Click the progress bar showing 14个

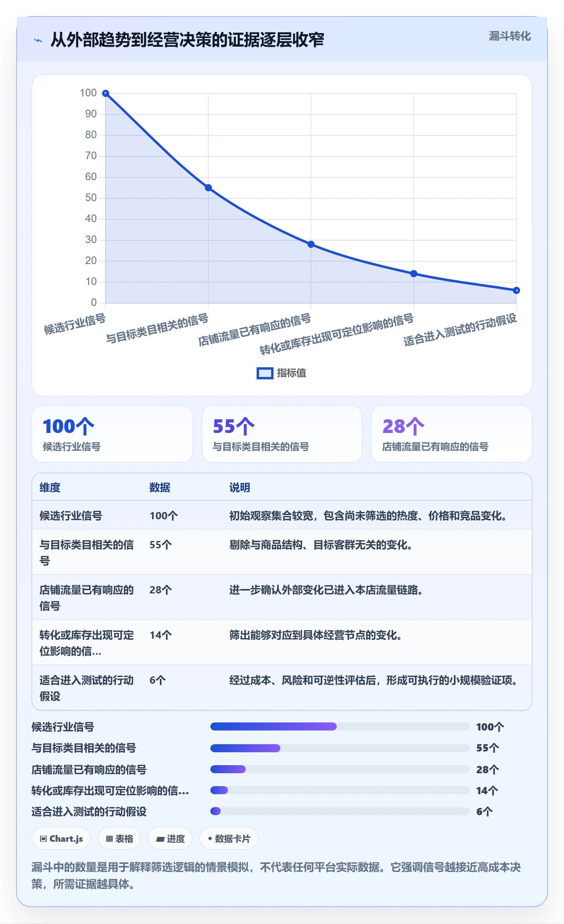click(x=340, y=790)
